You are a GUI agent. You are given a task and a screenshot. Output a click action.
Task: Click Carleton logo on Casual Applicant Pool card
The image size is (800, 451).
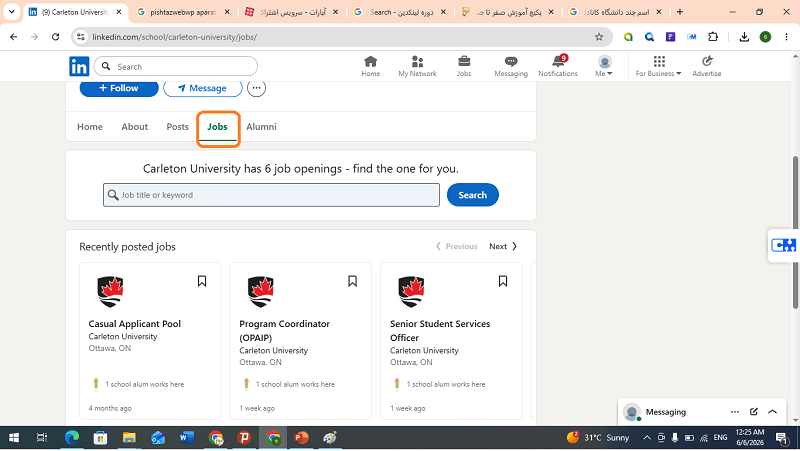click(110, 292)
